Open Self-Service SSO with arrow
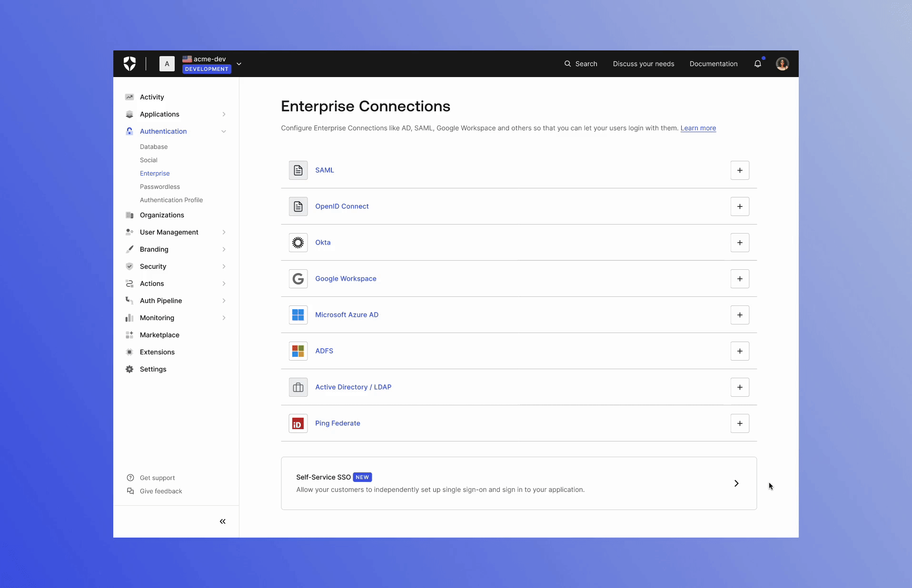Viewport: 912px width, 588px height. [x=736, y=483]
